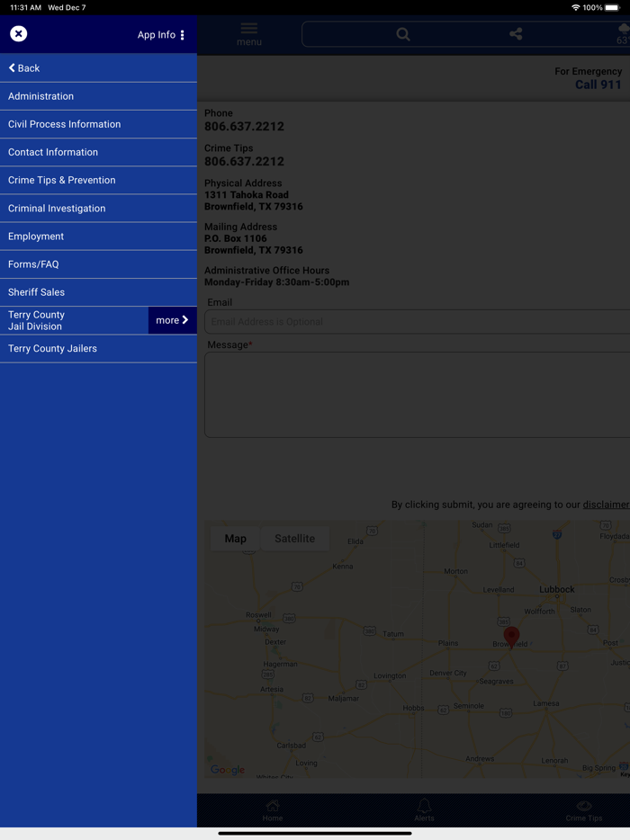This screenshot has height=840, width=630.
Task: Tap the share icon in top bar
Action: (516, 34)
